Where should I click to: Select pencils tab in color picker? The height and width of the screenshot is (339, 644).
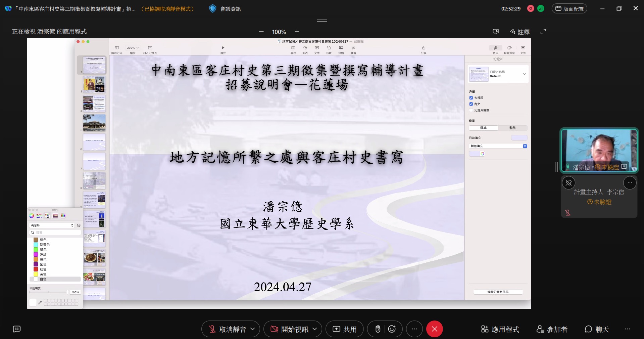coord(63,216)
